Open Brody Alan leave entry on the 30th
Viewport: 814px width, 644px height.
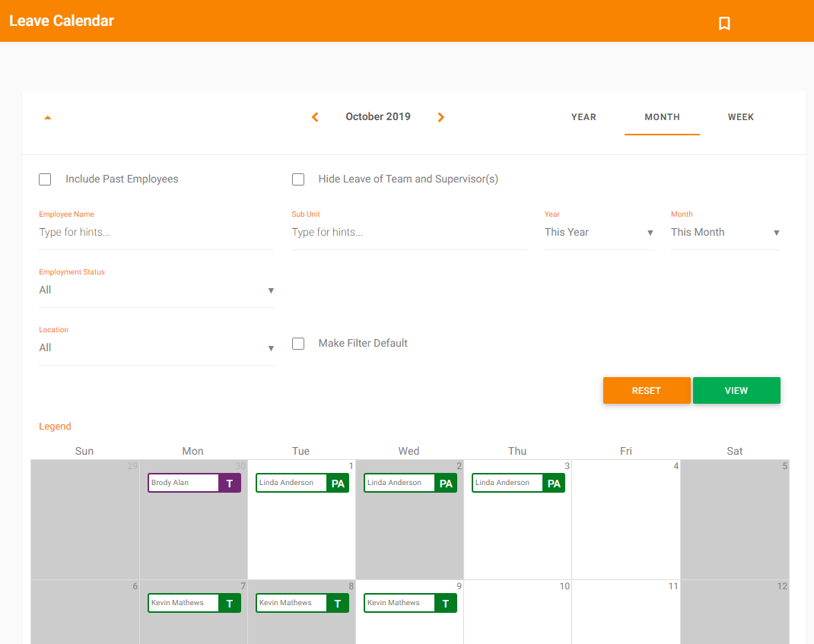coord(194,483)
